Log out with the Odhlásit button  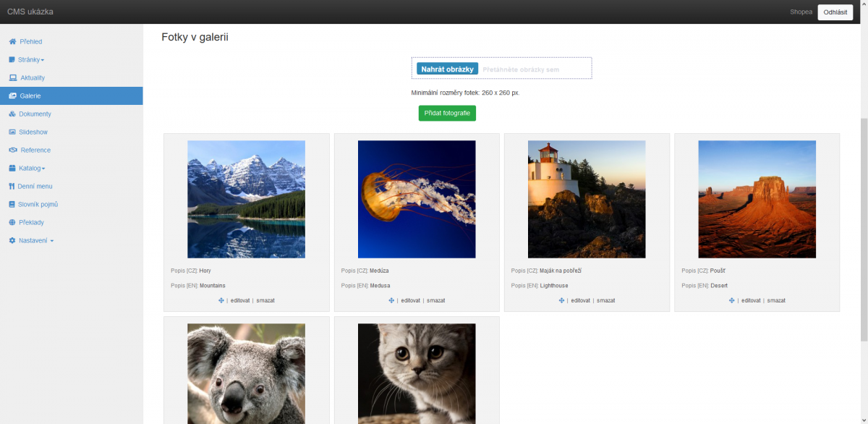[835, 12]
